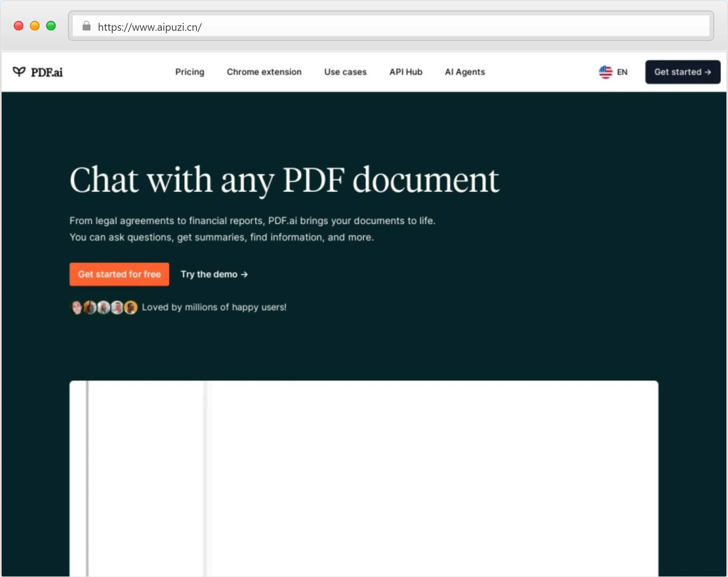The image size is (728, 577).
Task: Click the lock icon in the address bar
Action: coord(87,26)
